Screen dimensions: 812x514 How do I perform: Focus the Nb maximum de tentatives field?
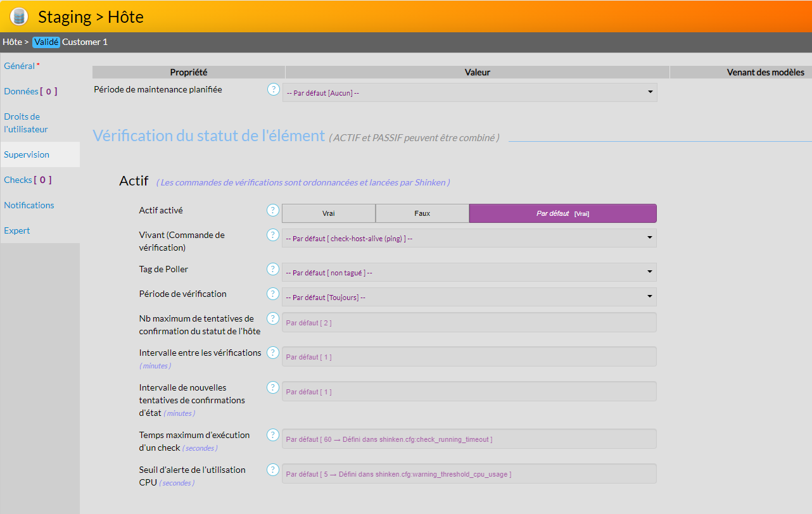tap(469, 322)
